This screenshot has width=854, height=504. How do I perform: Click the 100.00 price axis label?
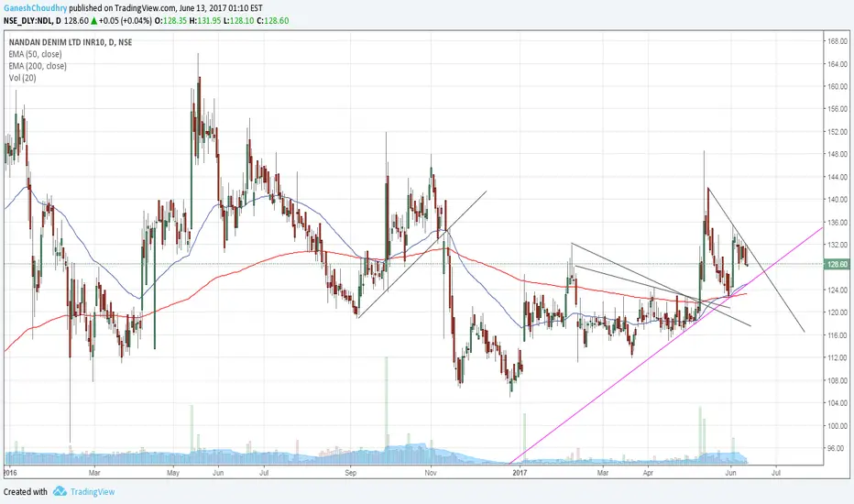coord(838,425)
